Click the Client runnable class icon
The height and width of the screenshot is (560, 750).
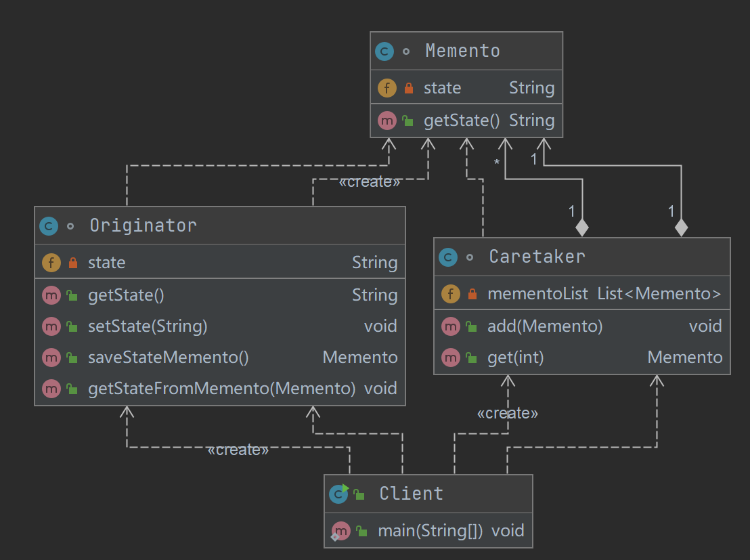(x=338, y=494)
